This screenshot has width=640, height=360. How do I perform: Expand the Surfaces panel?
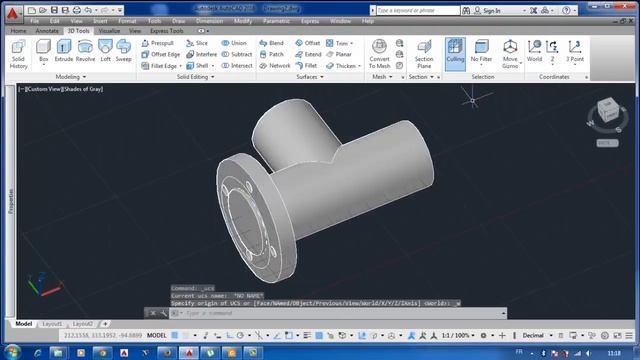pyautogui.click(x=310, y=77)
